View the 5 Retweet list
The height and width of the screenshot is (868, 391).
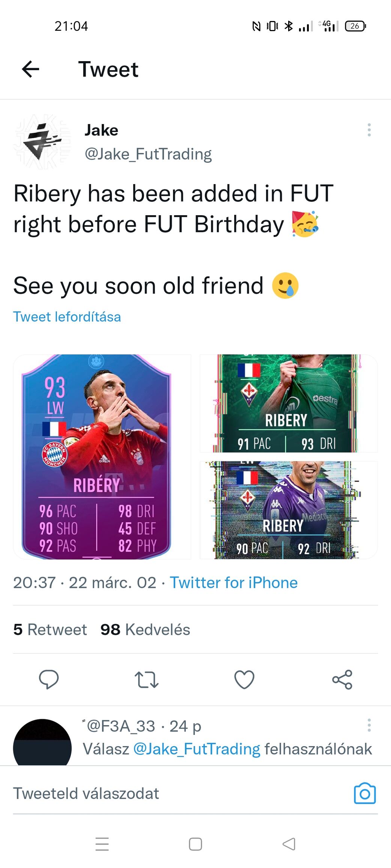click(x=50, y=630)
